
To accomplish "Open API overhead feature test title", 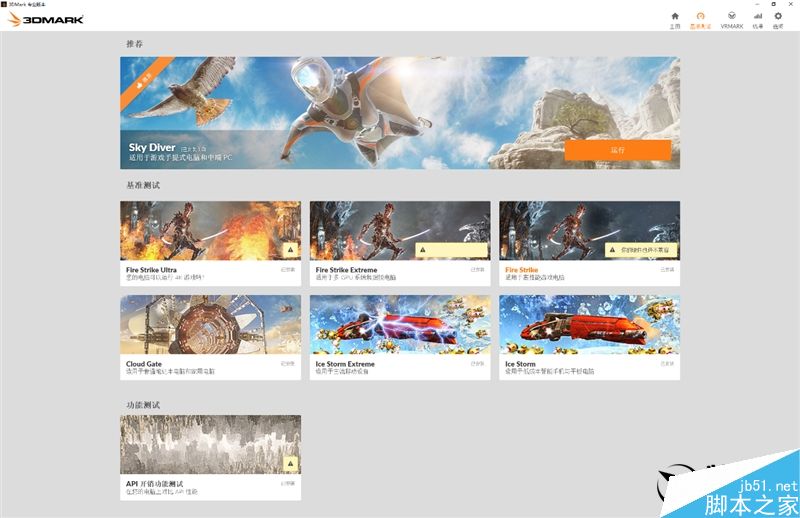I will click(154, 483).
